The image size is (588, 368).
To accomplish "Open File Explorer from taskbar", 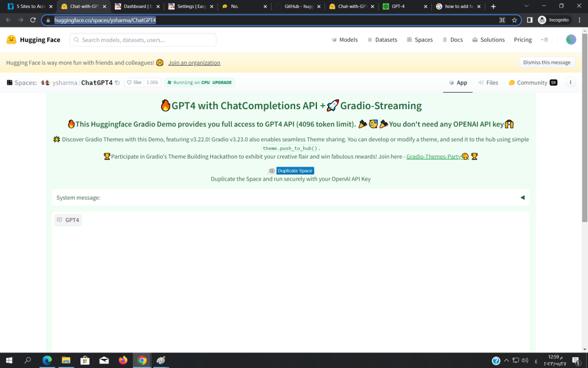I will click(x=66, y=361).
